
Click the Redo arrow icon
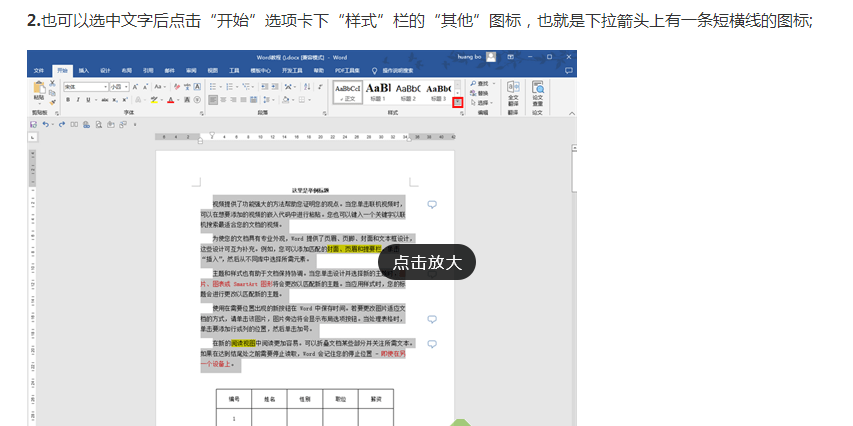tap(62, 125)
